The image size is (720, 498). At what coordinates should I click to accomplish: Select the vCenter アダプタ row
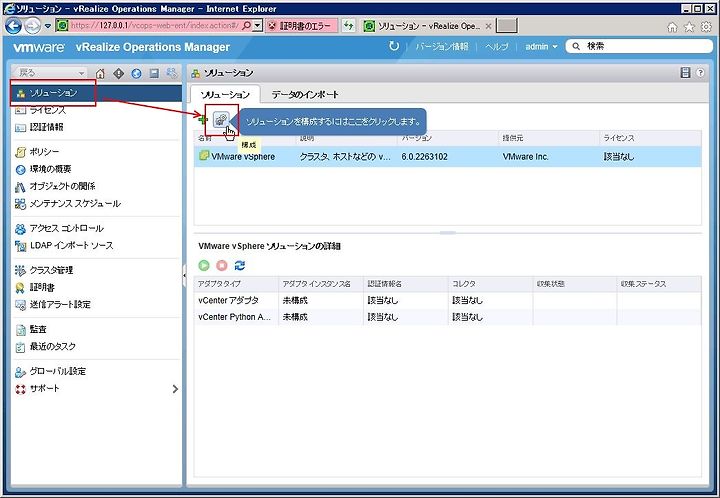click(448, 300)
